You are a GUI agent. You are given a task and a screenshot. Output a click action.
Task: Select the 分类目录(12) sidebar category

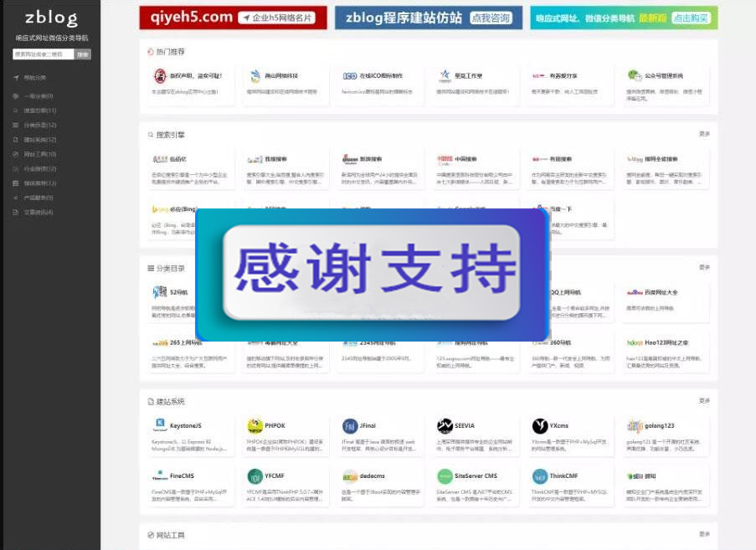[x=40, y=125]
